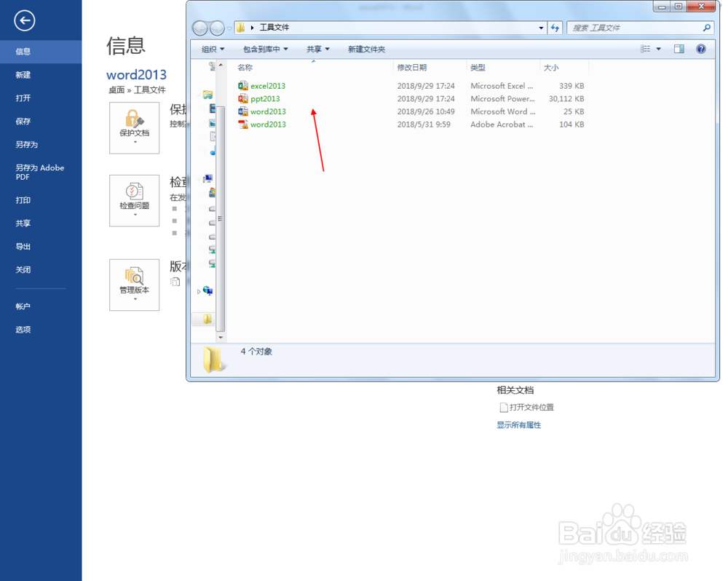Expand the 组织 (Organize) dropdown

pos(213,49)
